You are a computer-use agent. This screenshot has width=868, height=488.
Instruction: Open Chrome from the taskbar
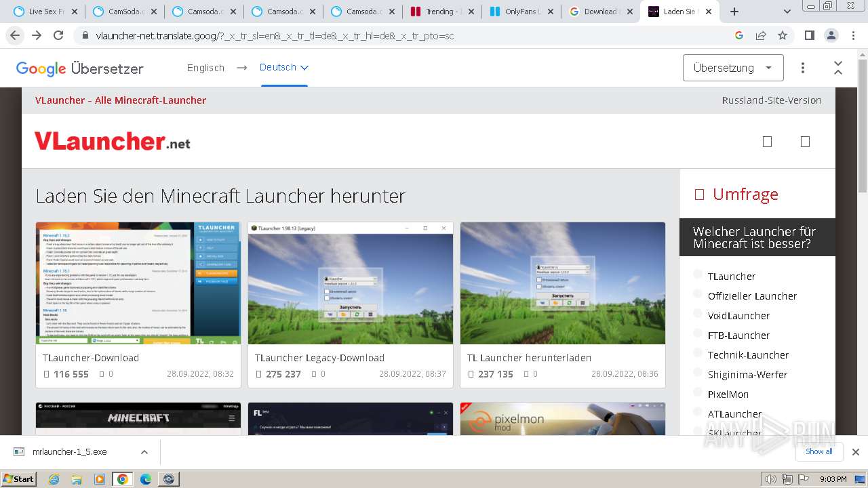click(x=123, y=479)
